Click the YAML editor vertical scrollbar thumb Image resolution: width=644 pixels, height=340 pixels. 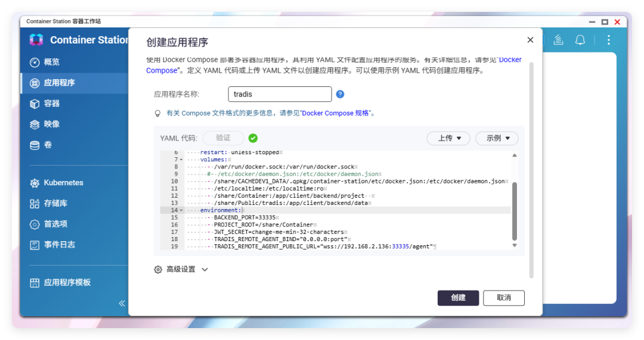pyautogui.click(x=514, y=211)
